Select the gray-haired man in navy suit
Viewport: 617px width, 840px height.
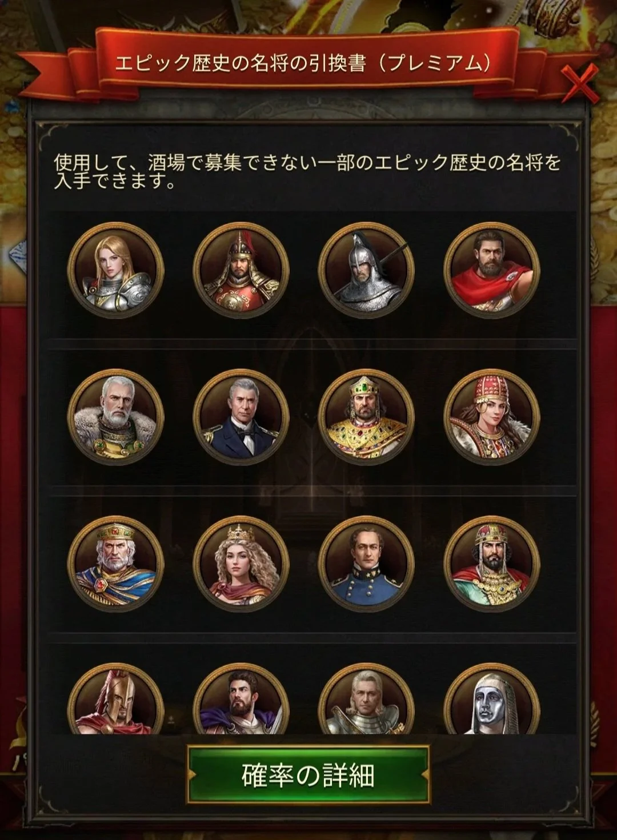coord(241,417)
